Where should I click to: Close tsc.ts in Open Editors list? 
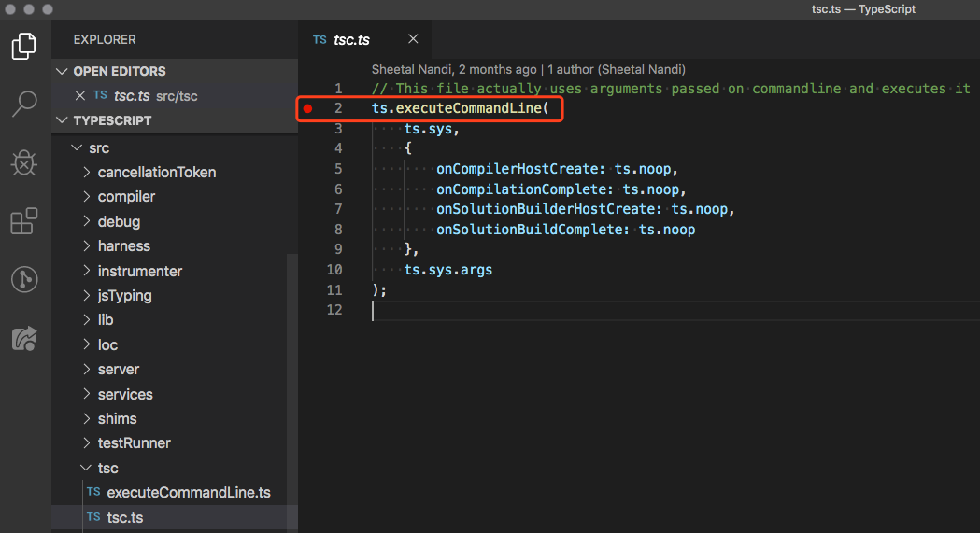[79, 96]
